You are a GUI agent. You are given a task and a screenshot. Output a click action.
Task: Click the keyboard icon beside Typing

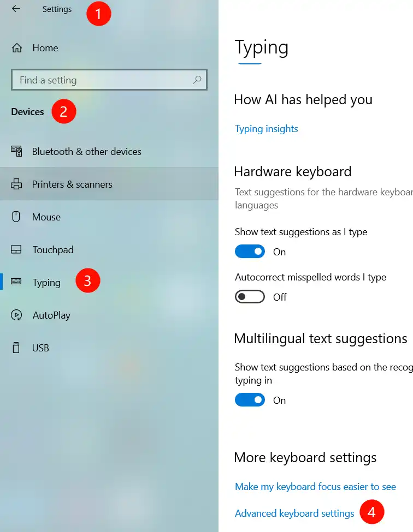16,282
